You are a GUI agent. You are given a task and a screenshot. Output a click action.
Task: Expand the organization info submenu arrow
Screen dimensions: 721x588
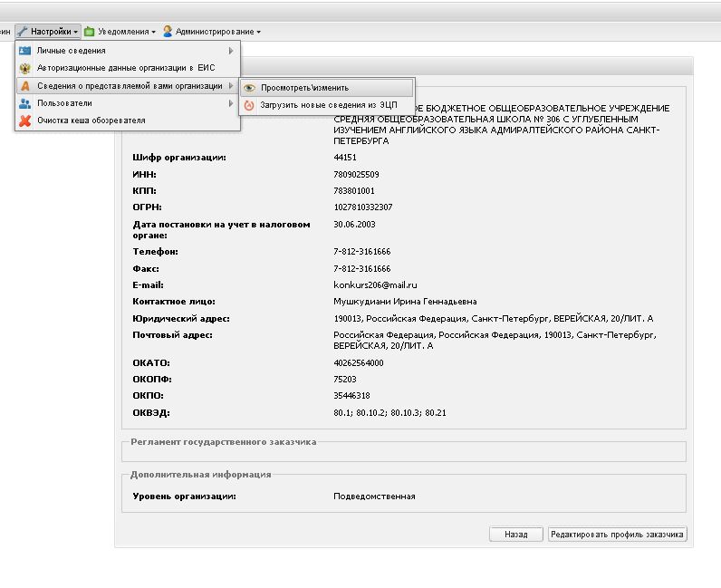pos(231,85)
